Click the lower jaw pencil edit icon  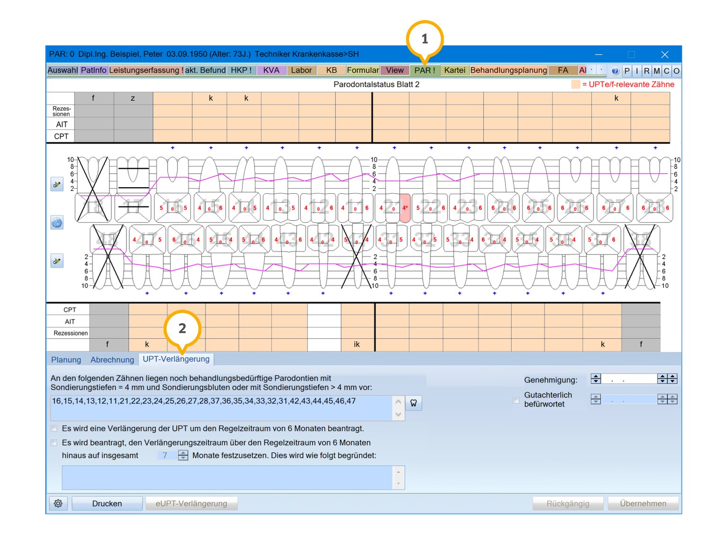57,261
